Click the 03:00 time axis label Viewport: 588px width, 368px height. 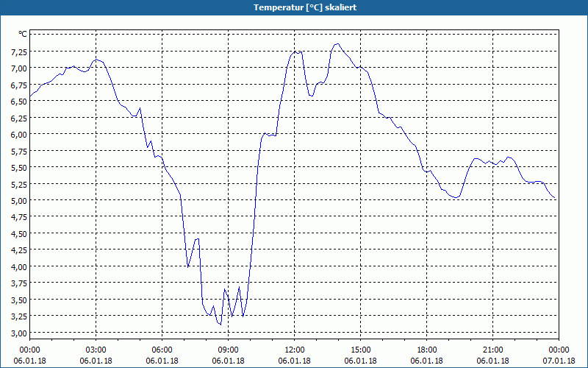96,350
